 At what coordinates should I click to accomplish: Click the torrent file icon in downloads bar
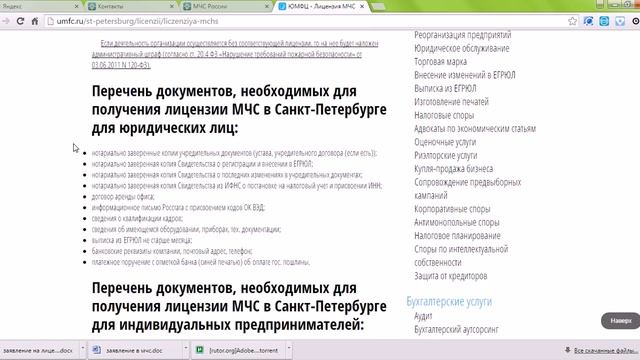(x=200, y=350)
